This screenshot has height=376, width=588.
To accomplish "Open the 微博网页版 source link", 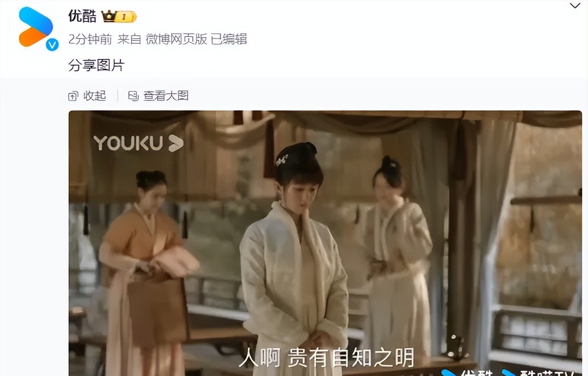I will pos(176,39).
